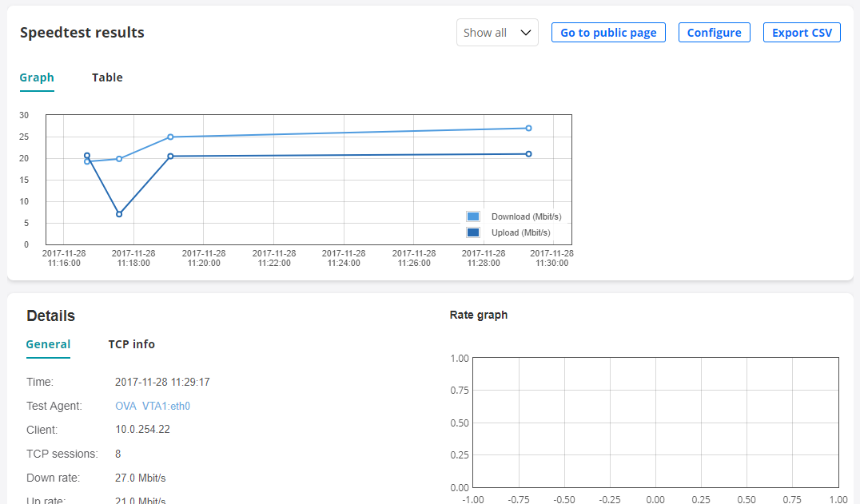This screenshot has width=860, height=504.
Task: Select the last download point at 27 Mbit/s
Action: (528, 128)
